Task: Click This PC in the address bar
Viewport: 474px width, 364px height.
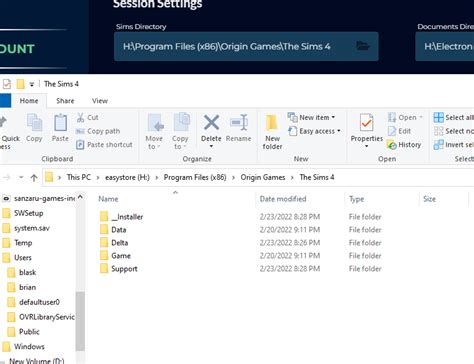Action: pyautogui.click(x=79, y=177)
